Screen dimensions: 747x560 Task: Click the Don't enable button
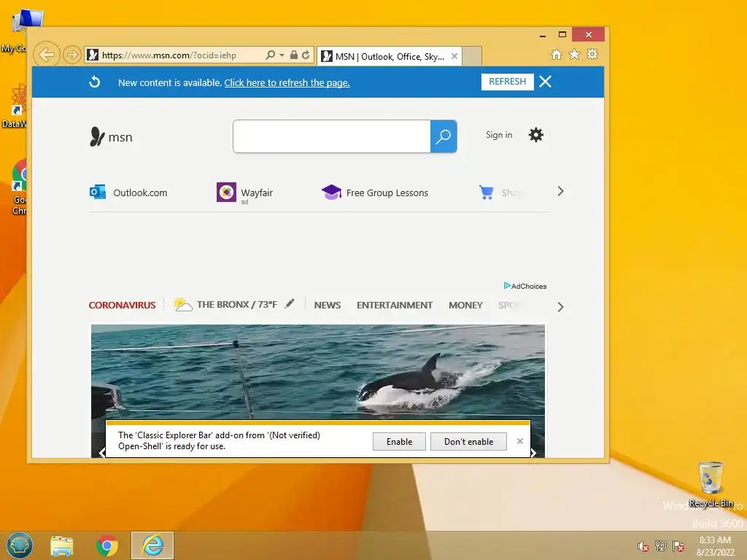(469, 441)
